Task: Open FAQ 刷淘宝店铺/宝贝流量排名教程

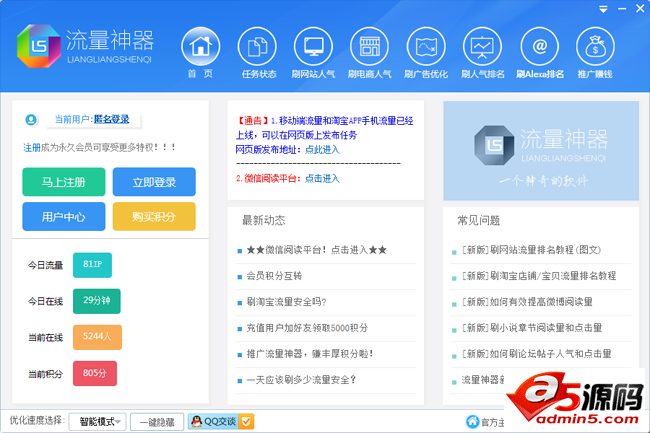Action: coord(539,276)
